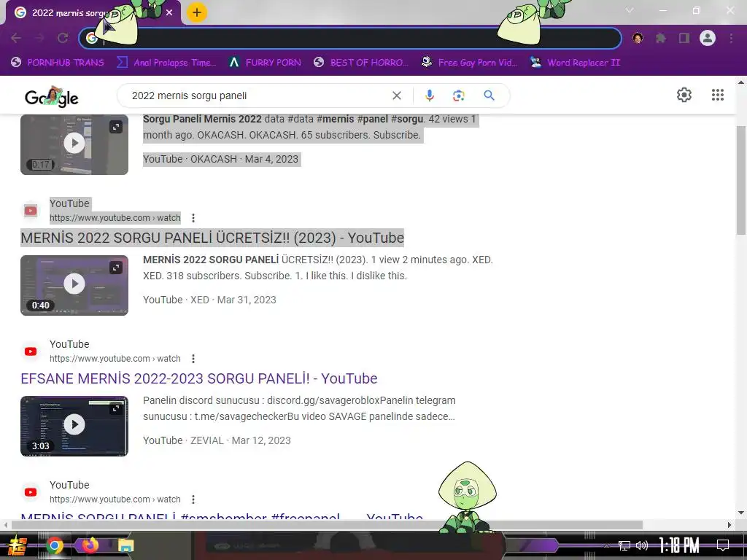Close the '2022 mernis sorgu' tab
The width and height of the screenshot is (747, 560).
(169, 13)
